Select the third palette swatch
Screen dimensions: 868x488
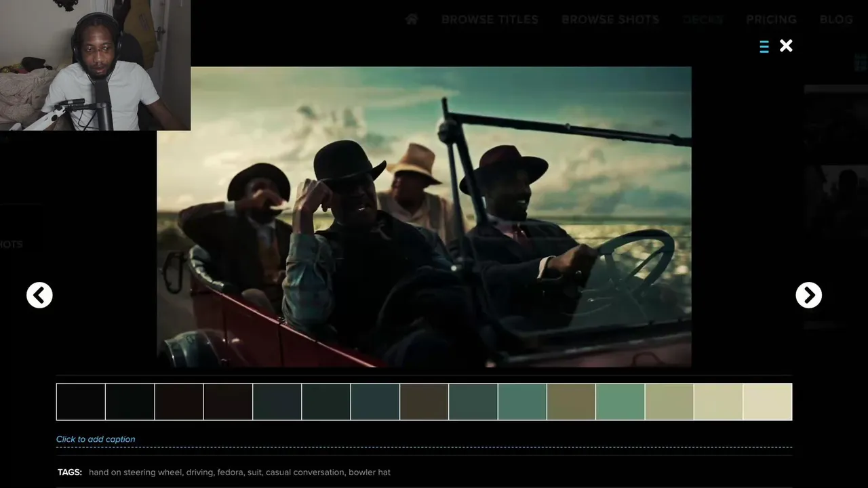179,402
